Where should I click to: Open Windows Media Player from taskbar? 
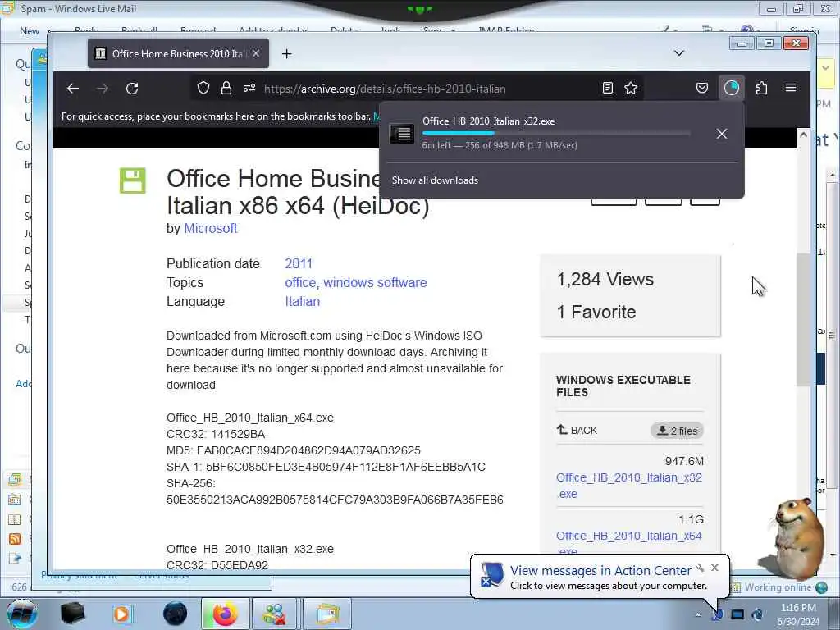tap(121, 614)
